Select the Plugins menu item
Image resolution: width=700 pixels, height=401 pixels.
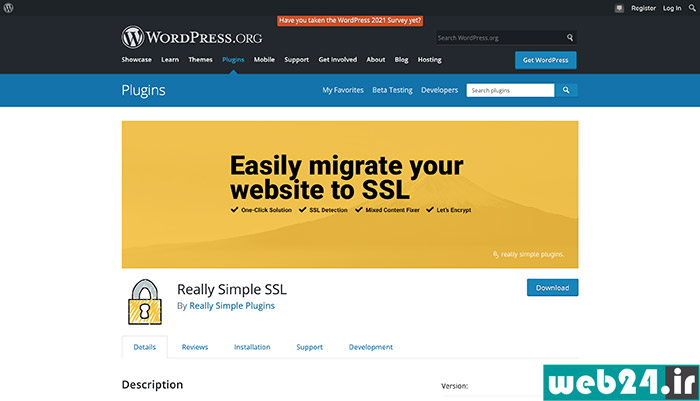point(233,59)
